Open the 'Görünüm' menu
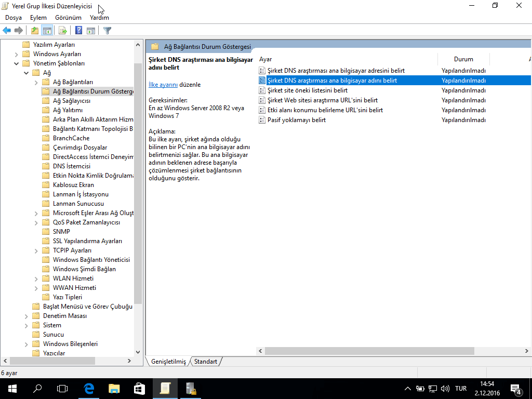 pyautogui.click(x=68, y=18)
